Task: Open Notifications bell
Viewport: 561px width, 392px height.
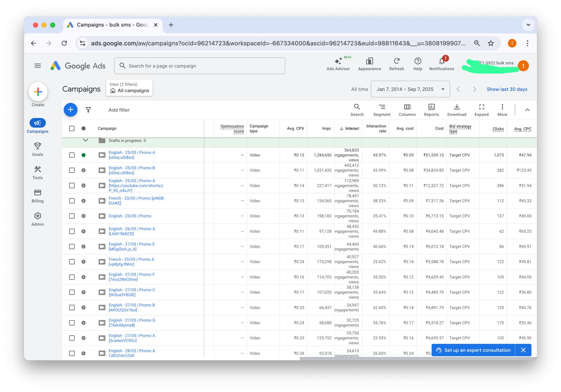Action: coord(441,64)
